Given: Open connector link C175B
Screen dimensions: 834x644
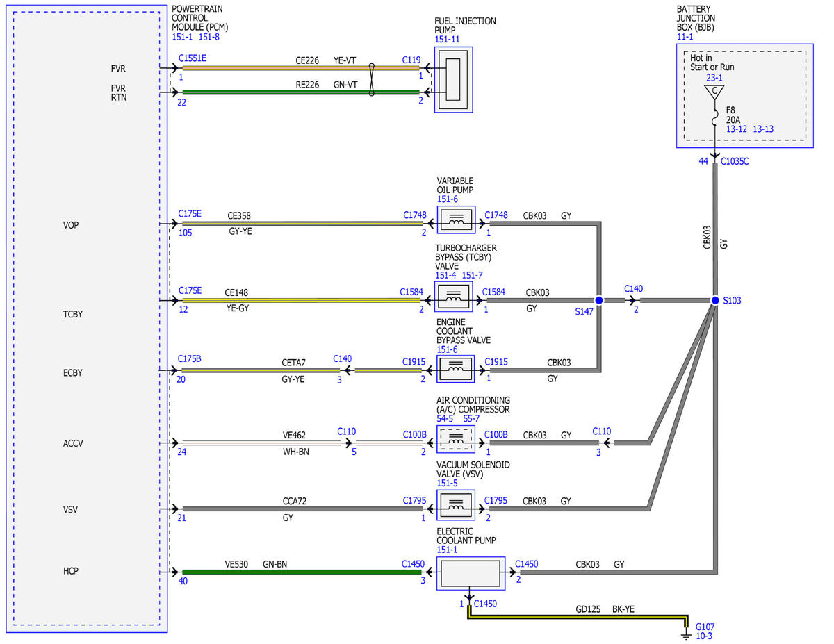Looking at the screenshot, I should tap(190, 359).
